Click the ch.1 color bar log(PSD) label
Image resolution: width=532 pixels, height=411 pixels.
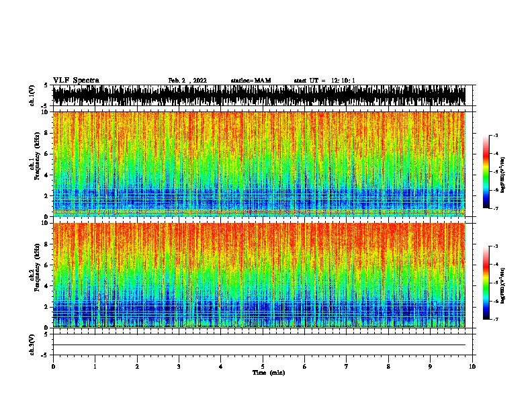click(502, 175)
